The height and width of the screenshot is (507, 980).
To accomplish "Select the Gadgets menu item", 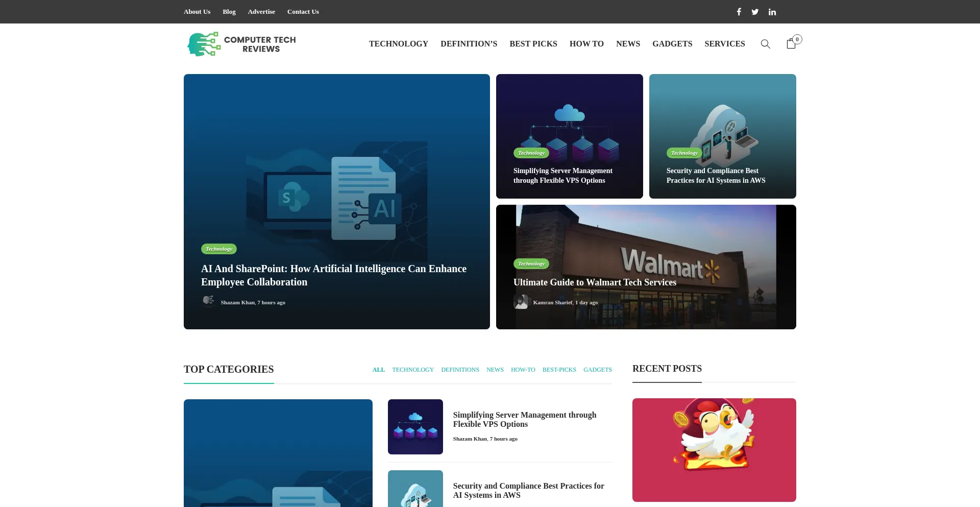I will point(672,44).
